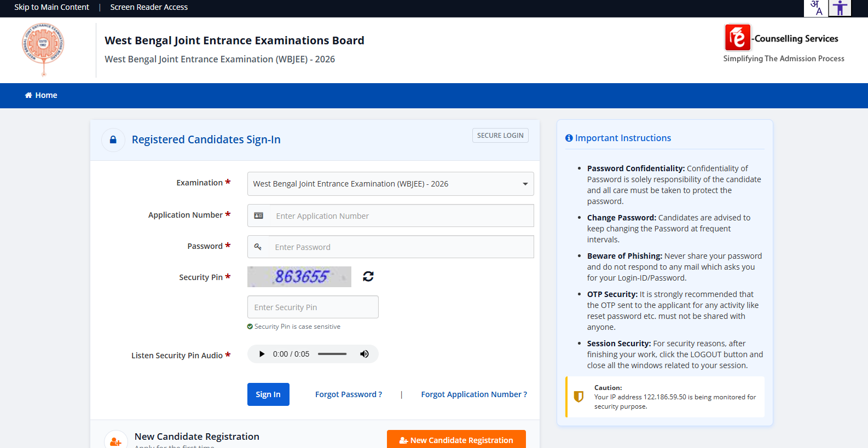
Task: Open the Forgot Application Number link
Action: tap(474, 394)
